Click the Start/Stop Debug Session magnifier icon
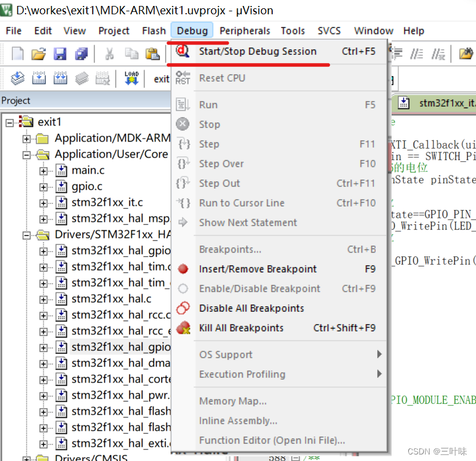 coord(183,51)
